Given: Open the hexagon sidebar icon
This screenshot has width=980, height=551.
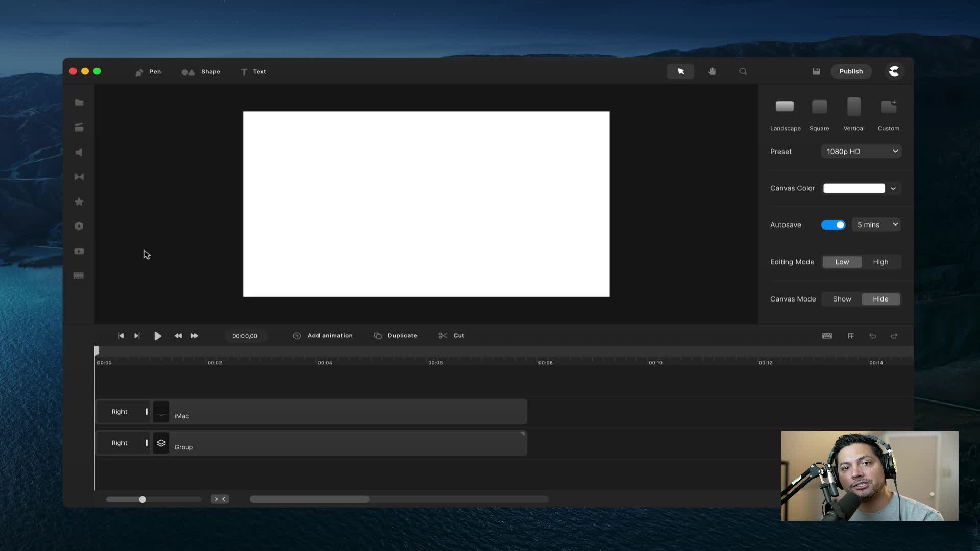Looking at the screenshot, I should pos(79,226).
